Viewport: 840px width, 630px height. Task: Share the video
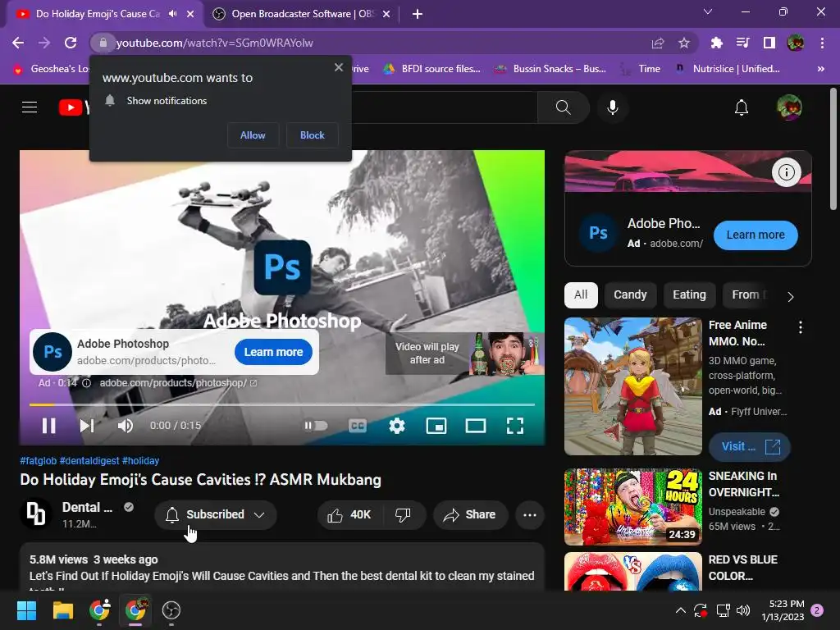pyautogui.click(x=470, y=515)
